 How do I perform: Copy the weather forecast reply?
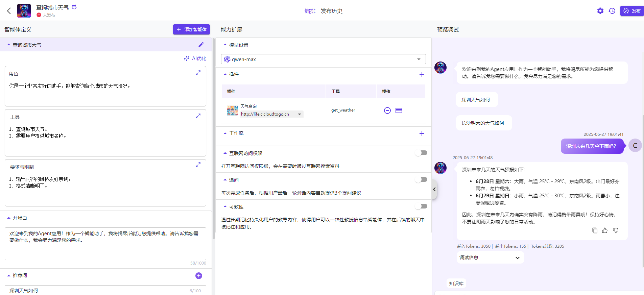[x=595, y=230]
